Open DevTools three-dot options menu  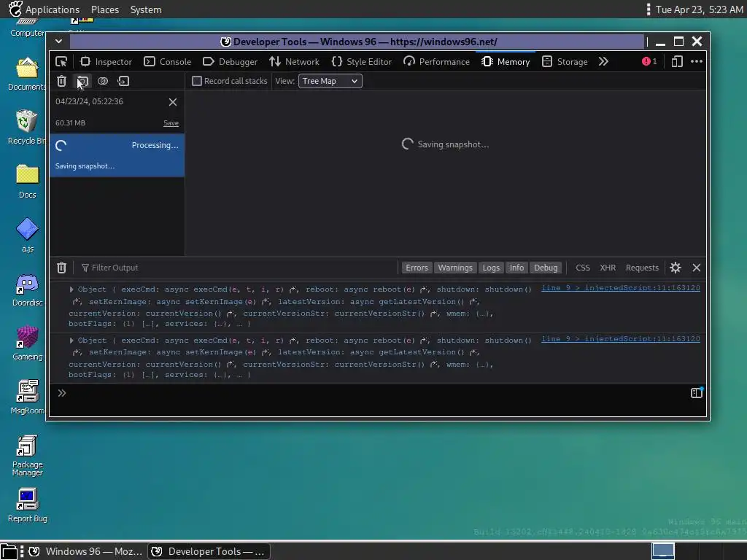click(x=697, y=61)
